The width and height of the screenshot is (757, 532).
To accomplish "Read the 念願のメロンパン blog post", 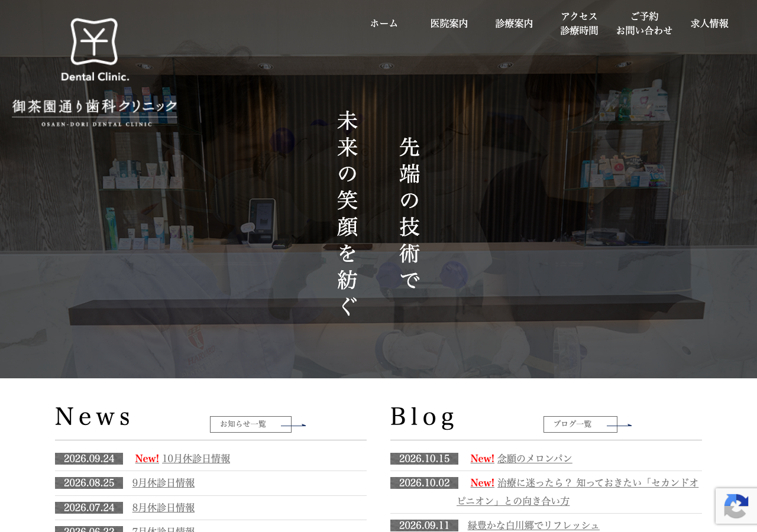I will (535, 459).
